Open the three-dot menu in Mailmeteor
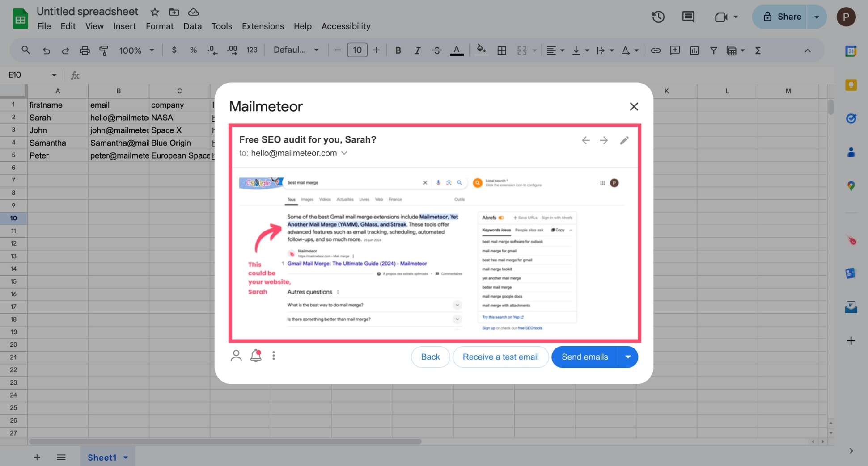 click(x=274, y=356)
